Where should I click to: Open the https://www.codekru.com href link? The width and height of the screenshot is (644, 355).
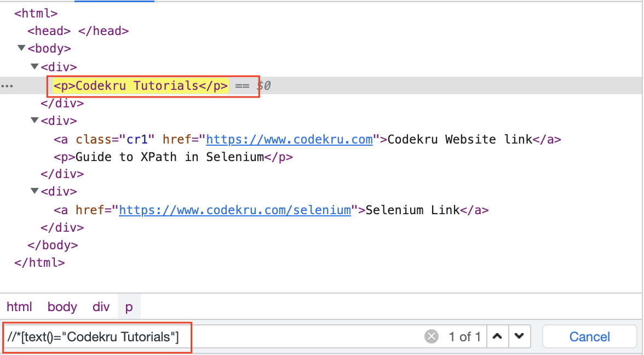click(289, 139)
